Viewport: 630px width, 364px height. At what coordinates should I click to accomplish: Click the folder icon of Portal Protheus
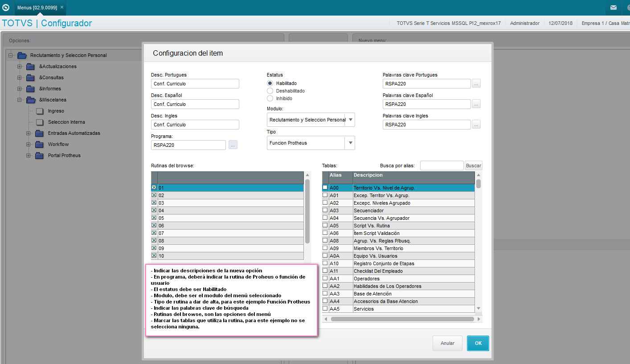(x=39, y=155)
